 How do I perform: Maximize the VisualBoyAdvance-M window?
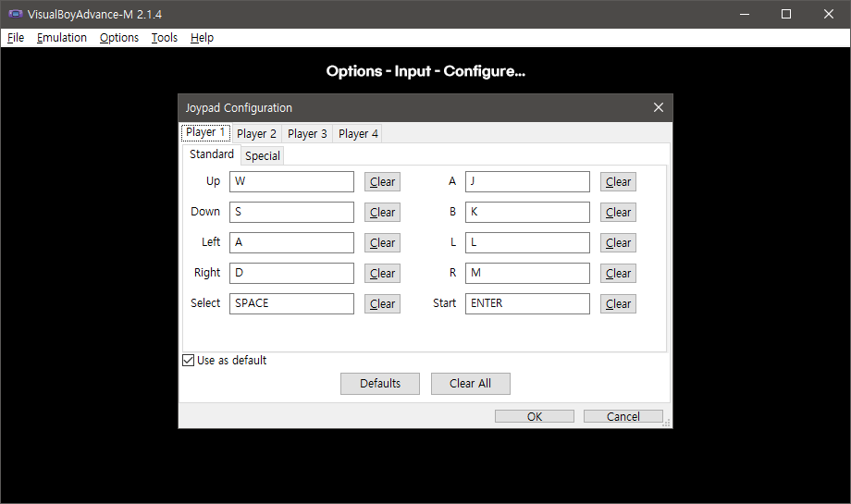(786, 14)
